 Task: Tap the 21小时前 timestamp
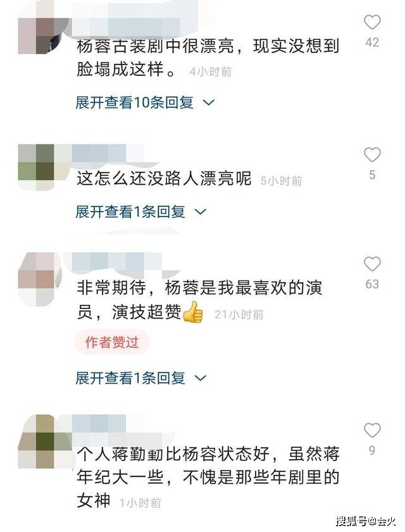239,315
